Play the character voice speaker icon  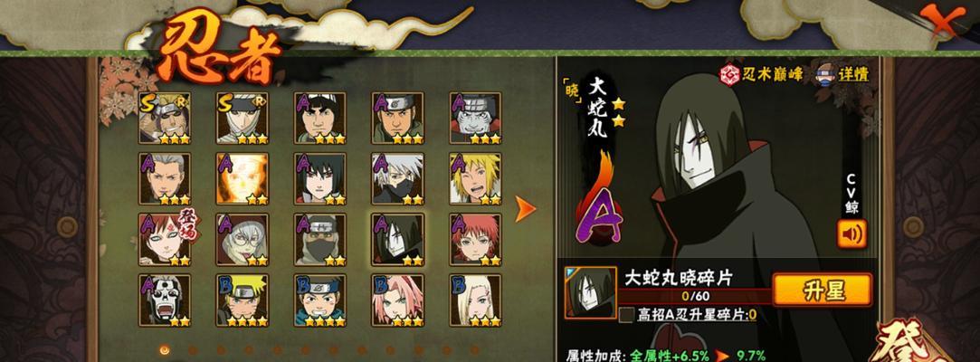coord(852,233)
